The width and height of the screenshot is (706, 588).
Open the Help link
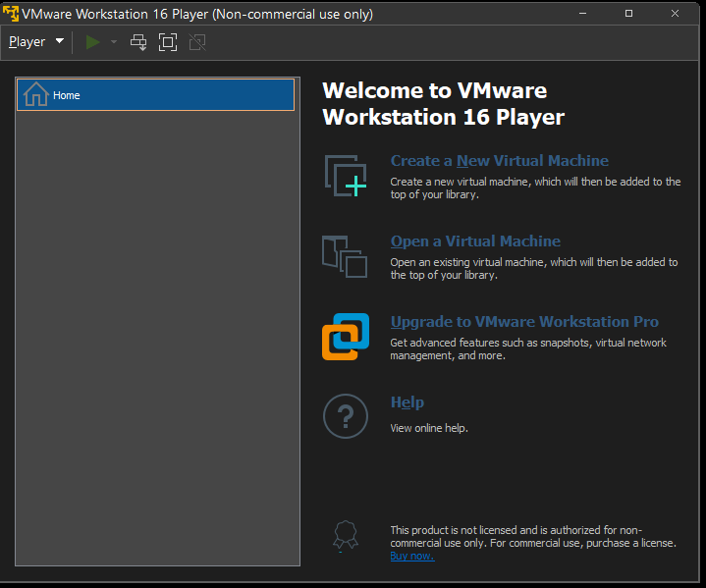pyautogui.click(x=407, y=402)
